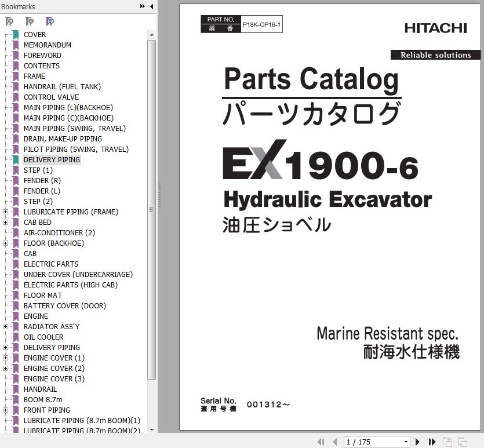
Task: Click the Parts Catalog heading on the page
Action: coord(311,79)
